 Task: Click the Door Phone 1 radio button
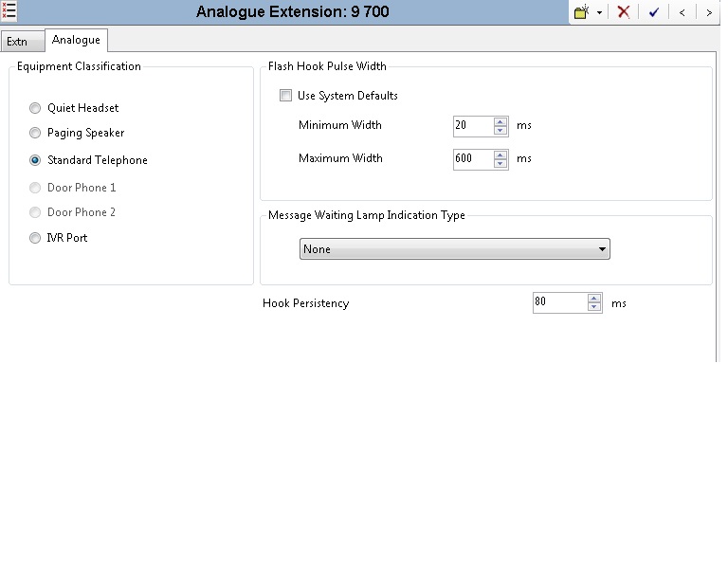coord(35,188)
